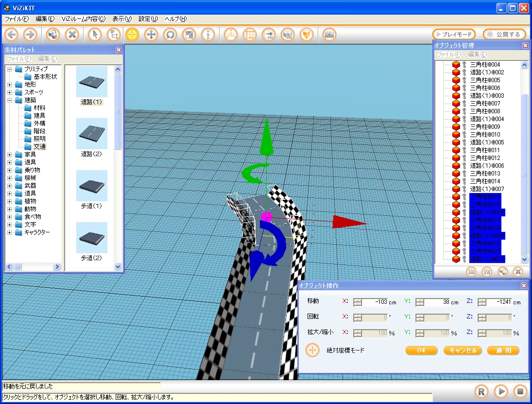Select 道路(1)@005 in object list
Image resolution: width=532 pixels, height=404 pixels.
point(487,142)
